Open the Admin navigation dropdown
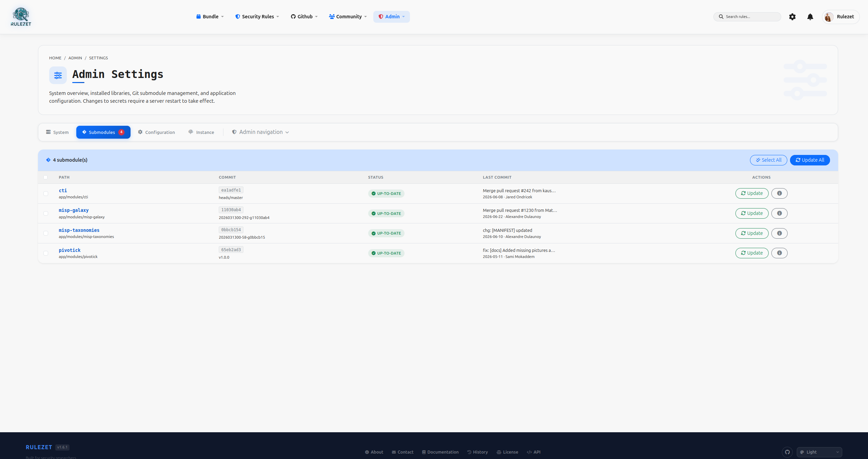 point(260,132)
